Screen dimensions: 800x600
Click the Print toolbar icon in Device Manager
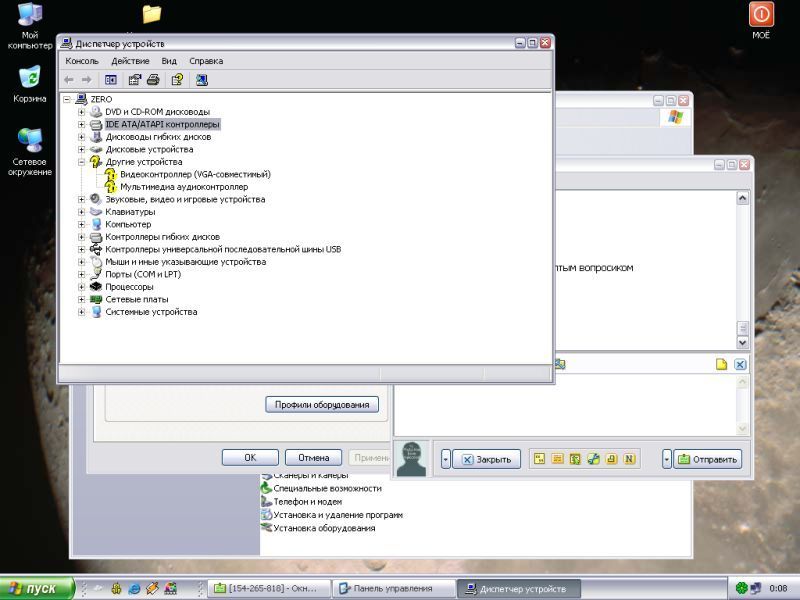pos(153,79)
